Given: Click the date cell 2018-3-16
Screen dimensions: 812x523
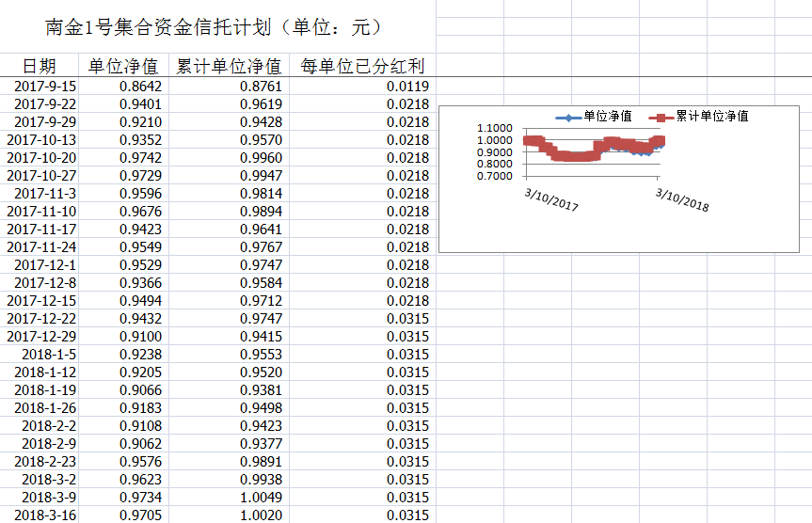Looking at the screenshot, I should tap(45, 515).
